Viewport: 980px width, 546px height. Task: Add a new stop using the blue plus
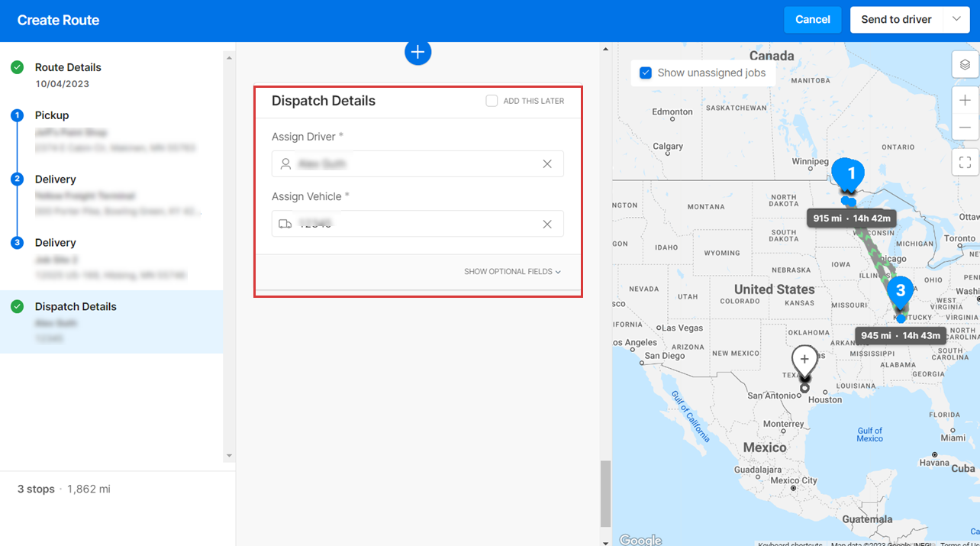coord(417,52)
